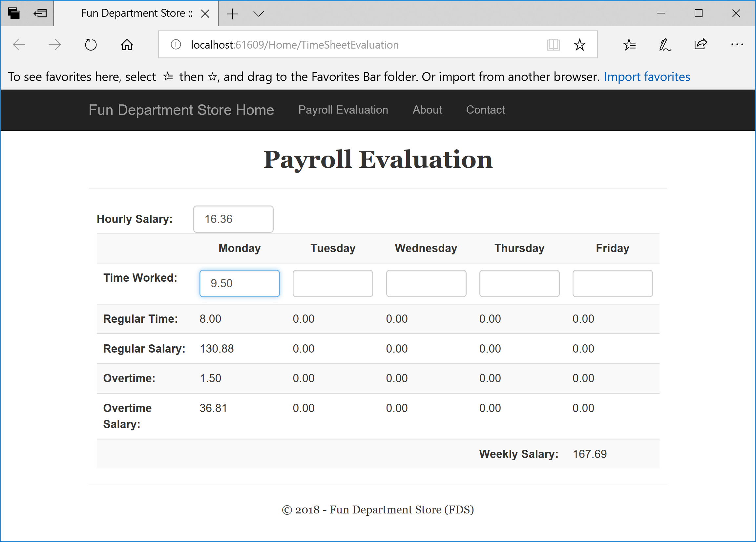This screenshot has height=542, width=756.
Task: Click the Regular Time row label
Action: 140,319
